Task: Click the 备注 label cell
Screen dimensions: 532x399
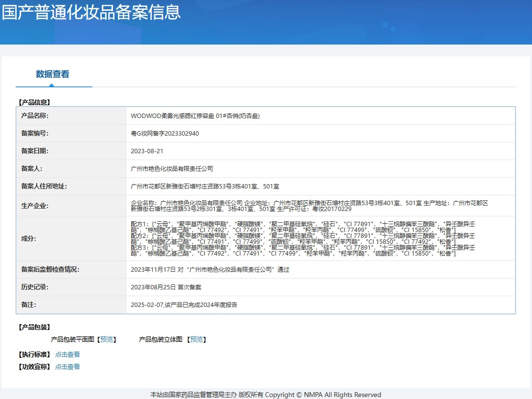Action: (71, 305)
